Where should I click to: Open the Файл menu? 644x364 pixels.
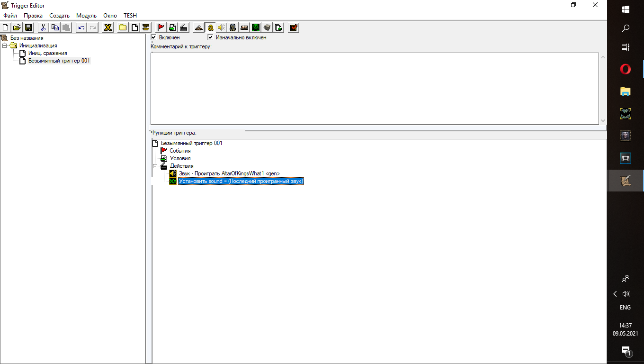coord(10,16)
